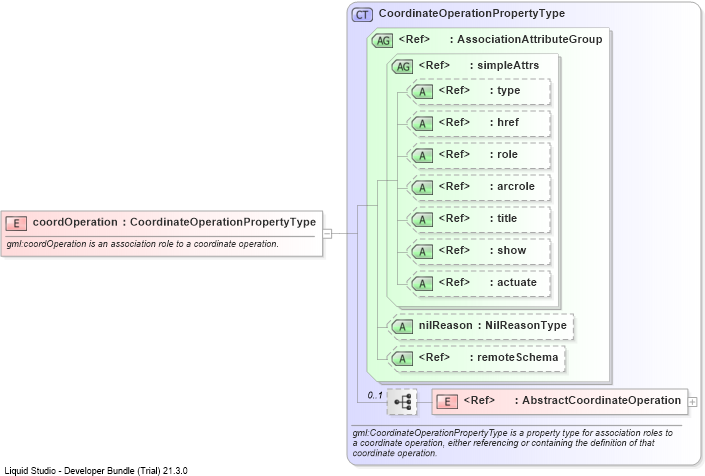Collapse the coordOperation element node

[327, 233]
